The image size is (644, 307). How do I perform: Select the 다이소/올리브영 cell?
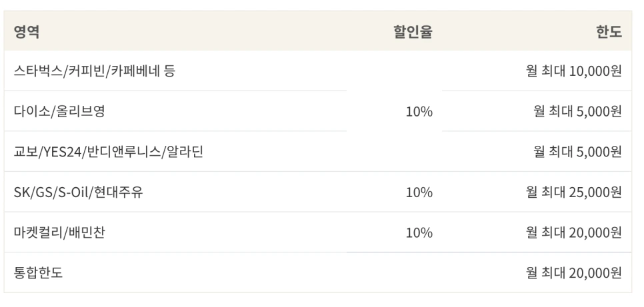pyautogui.click(x=59, y=111)
